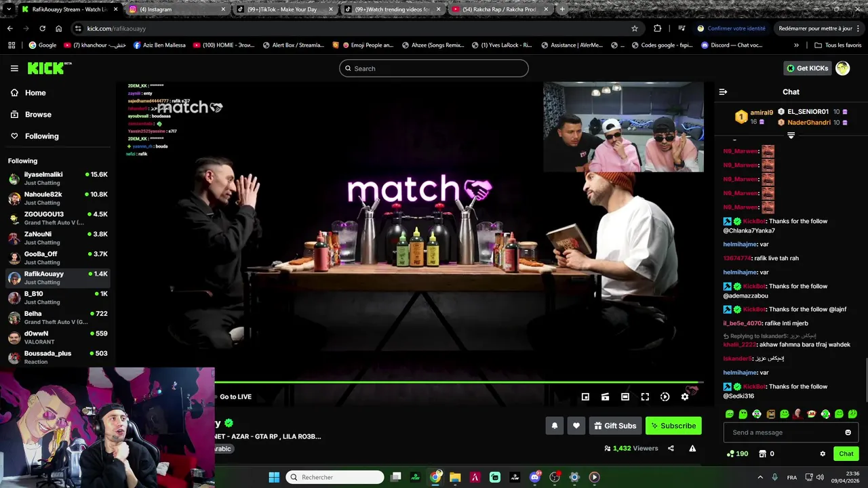Open Windows Start menu
Screen dimensions: 868x488
tap(274, 477)
